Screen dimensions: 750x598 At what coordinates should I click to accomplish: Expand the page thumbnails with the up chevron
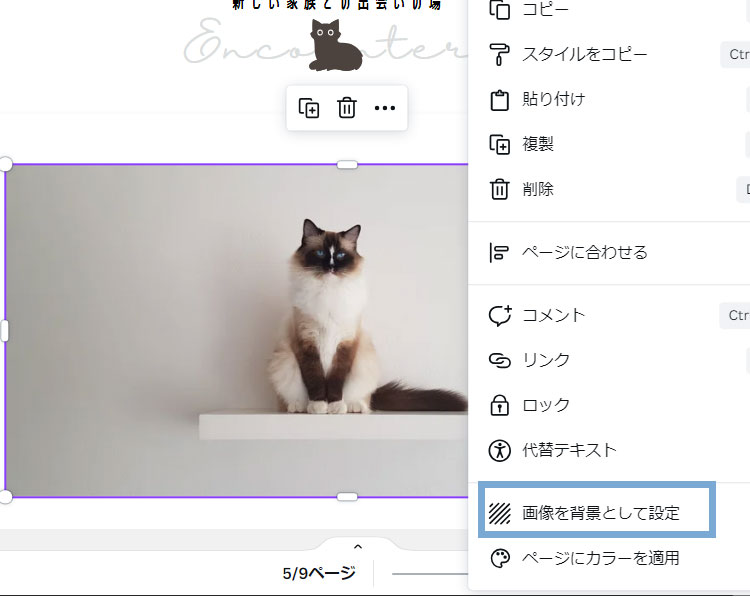(358, 546)
